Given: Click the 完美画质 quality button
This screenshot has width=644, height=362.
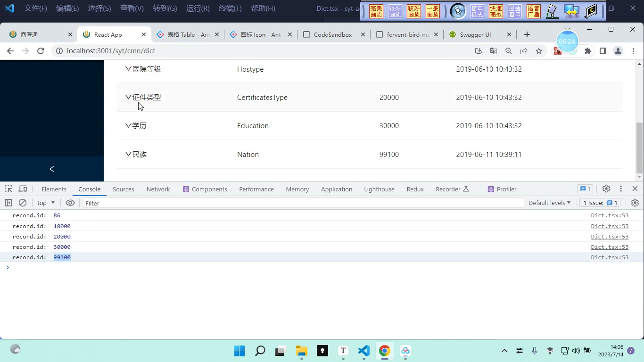Looking at the screenshot, I should pyautogui.click(x=376, y=11).
